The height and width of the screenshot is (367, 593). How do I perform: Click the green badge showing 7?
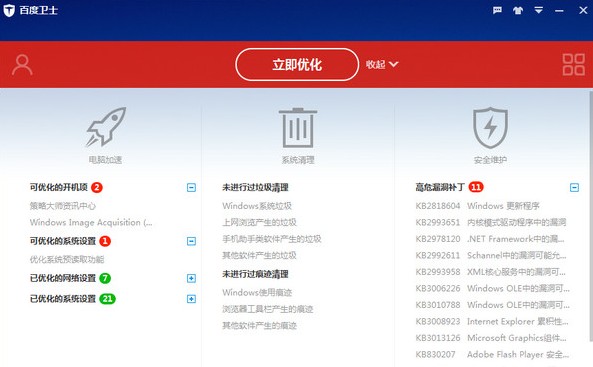click(105, 278)
